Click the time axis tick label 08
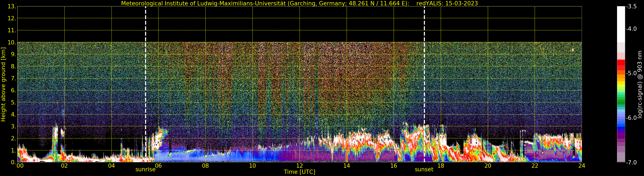This screenshot has height=176, width=644. tap(205, 166)
